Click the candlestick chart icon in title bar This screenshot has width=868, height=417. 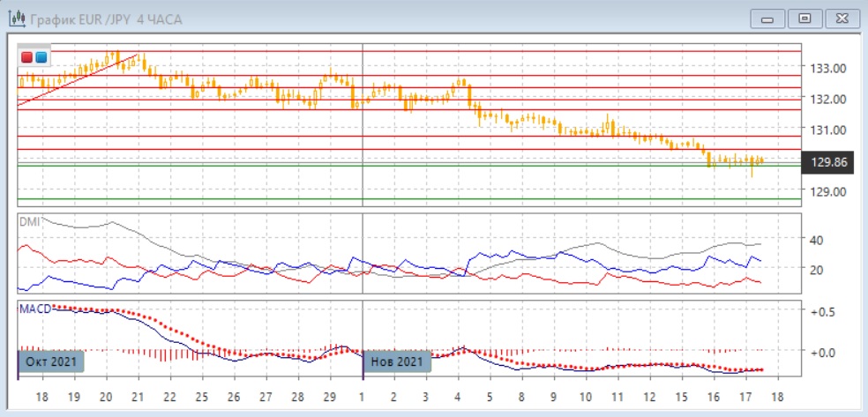click(16, 19)
